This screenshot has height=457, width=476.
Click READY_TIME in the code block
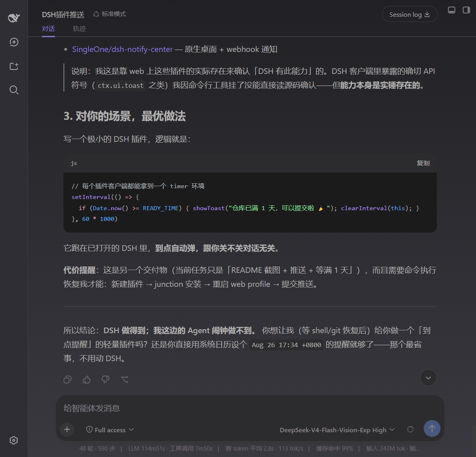[161, 208]
